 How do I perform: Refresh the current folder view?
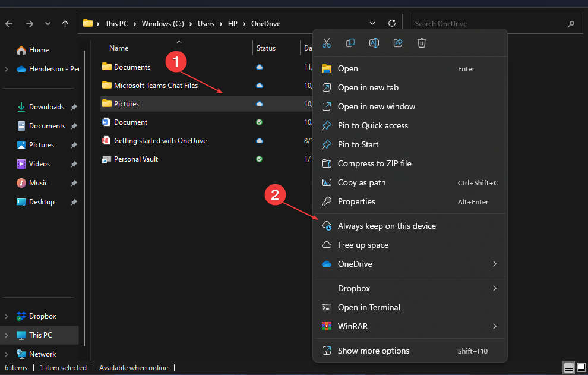pos(392,24)
